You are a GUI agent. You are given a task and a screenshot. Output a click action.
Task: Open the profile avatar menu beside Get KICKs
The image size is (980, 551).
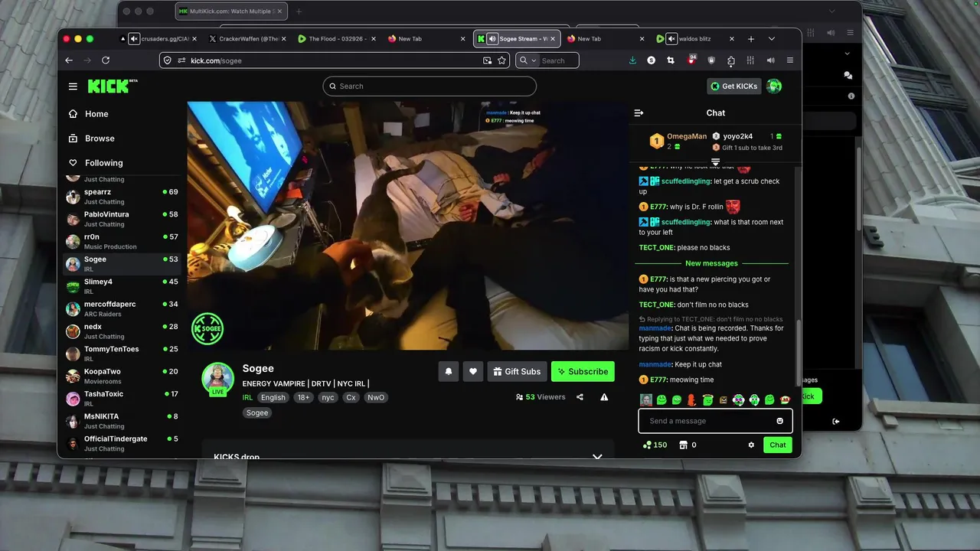774,86
